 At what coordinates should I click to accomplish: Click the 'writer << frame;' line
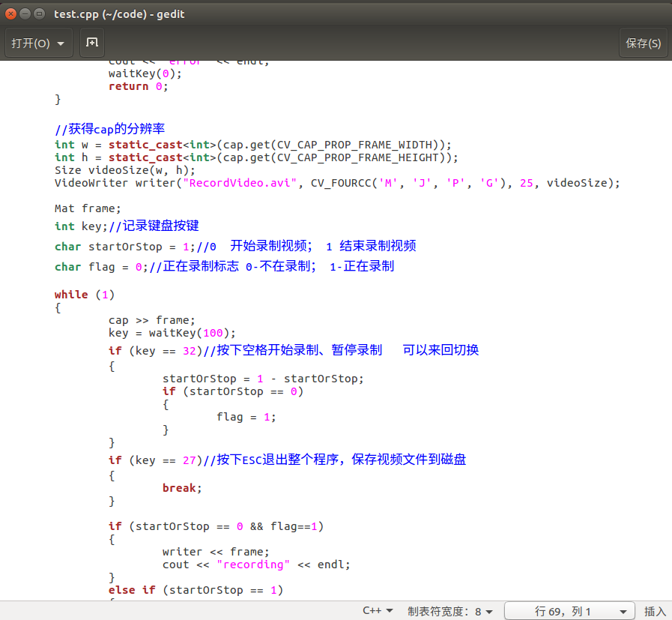[216, 552]
